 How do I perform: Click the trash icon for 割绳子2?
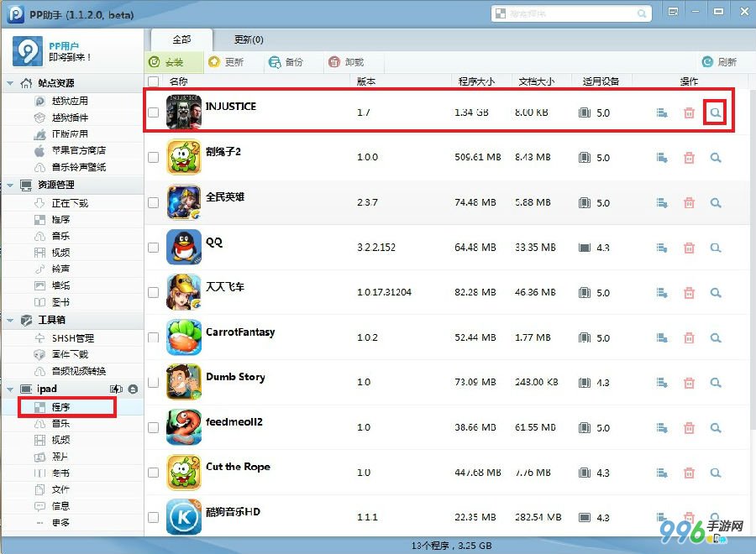(x=689, y=158)
